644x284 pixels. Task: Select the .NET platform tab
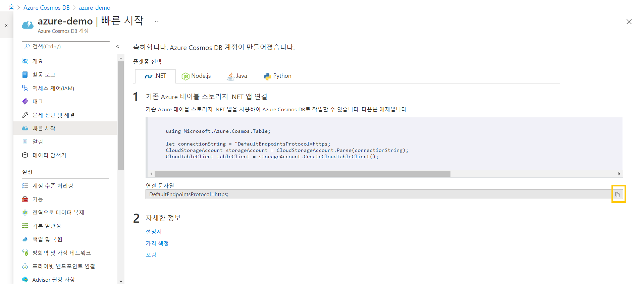[x=155, y=76]
